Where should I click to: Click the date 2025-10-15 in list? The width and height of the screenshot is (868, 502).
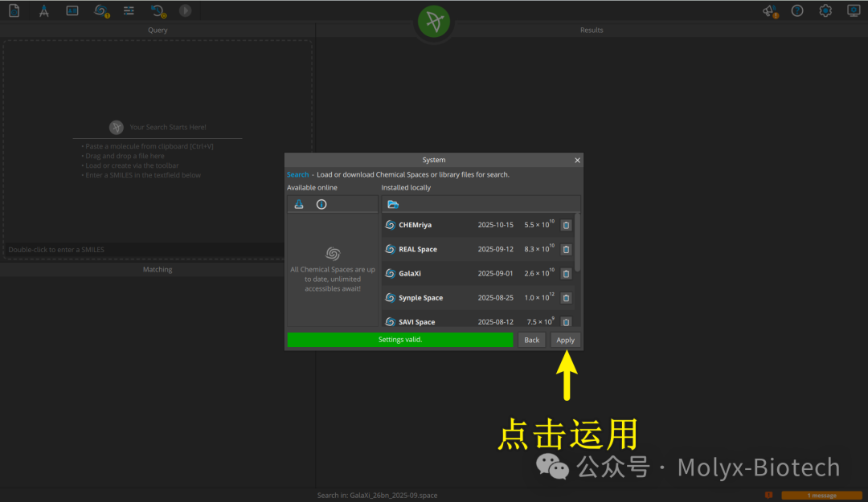point(495,225)
